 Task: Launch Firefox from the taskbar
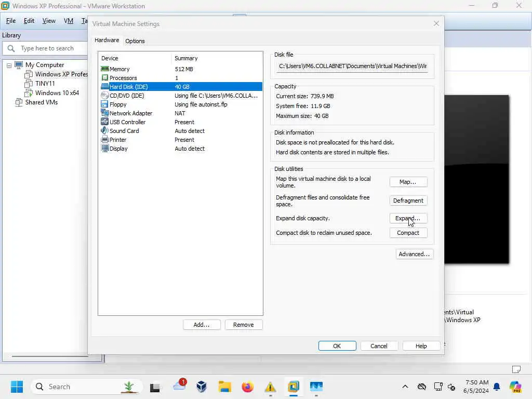[248, 387]
